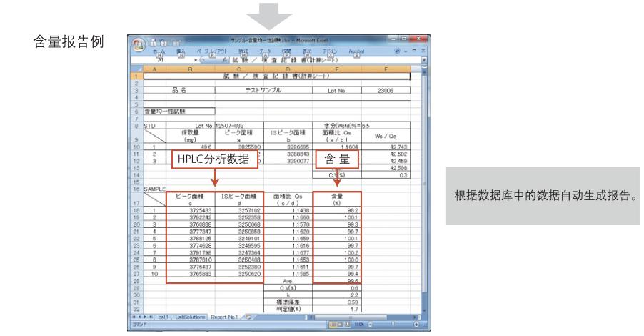Image resolution: width=644 pixels, height=336 pixels.
Task: Click the zoom out minus button
Action: 371,325
